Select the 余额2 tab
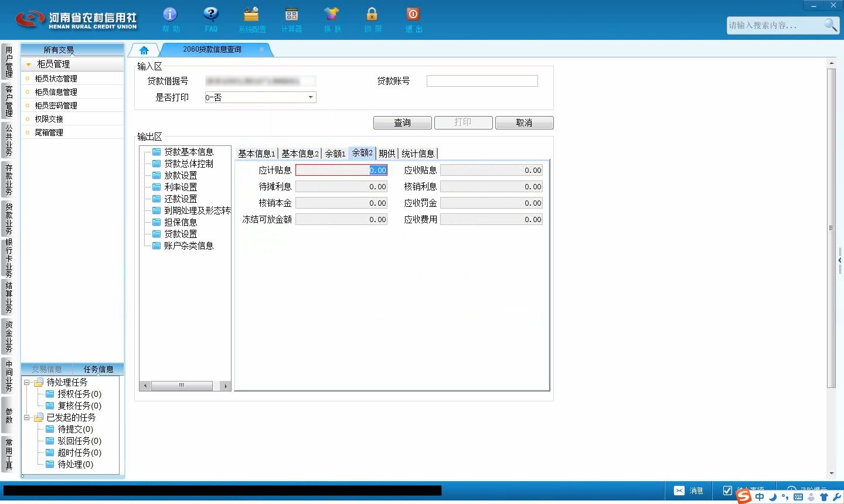The height and width of the screenshot is (504, 844). coord(362,152)
